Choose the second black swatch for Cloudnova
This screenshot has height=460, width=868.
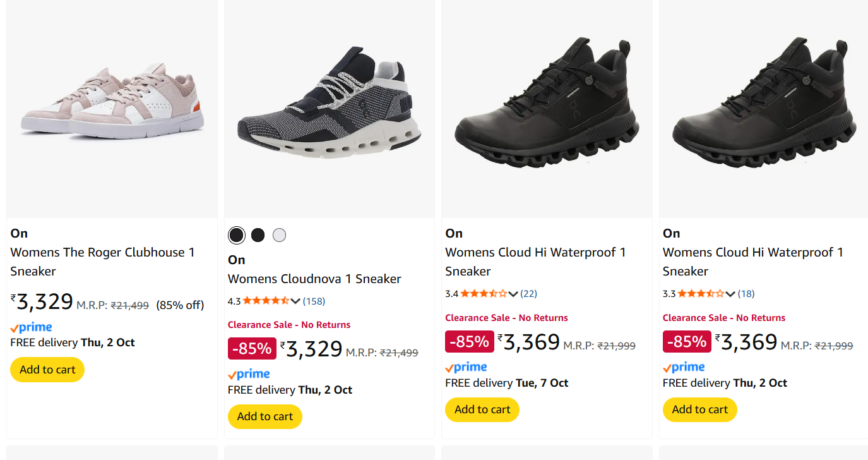click(x=258, y=235)
